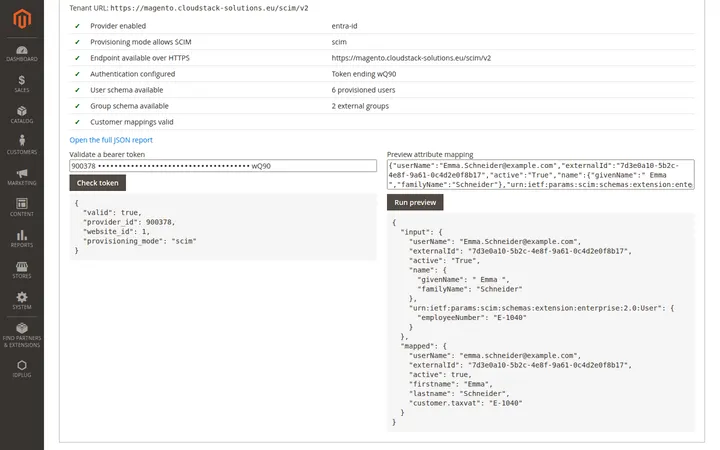This screenshot has height=450, width=720.
Task: Click the "website_id": 1 line
Action: pyautogui.click(x=116, y=232)
